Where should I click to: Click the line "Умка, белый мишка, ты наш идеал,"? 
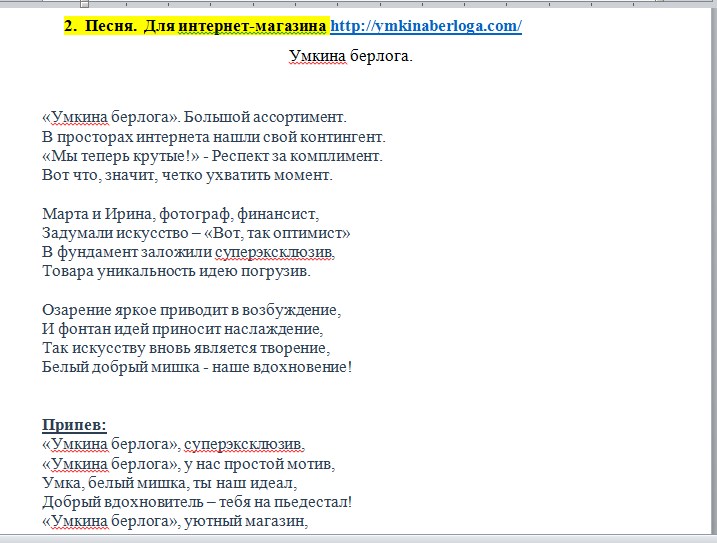point(170,483)
